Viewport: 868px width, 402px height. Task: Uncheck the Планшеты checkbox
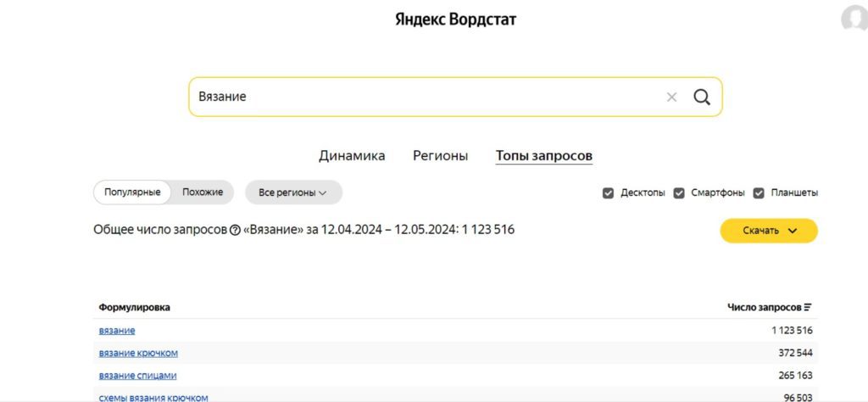click(759, 193)
